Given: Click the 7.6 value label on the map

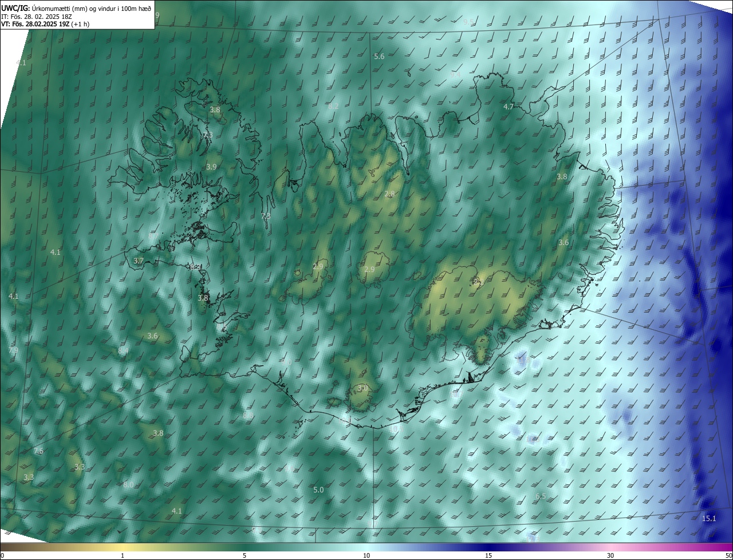Looking at the screenshot, I should (x=38, y=451).
